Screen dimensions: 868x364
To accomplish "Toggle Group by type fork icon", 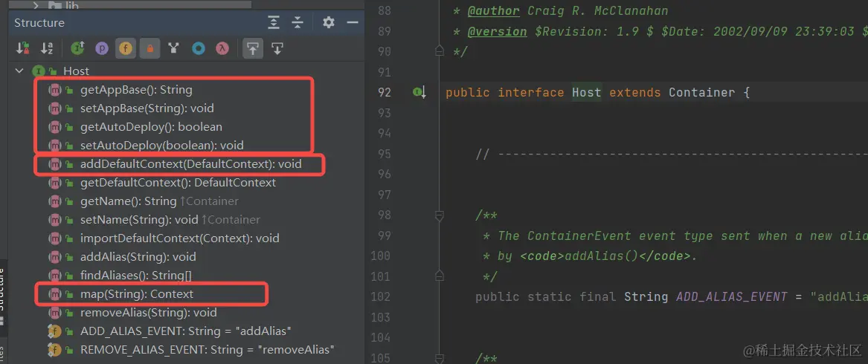I will click(x=174, y=48).
